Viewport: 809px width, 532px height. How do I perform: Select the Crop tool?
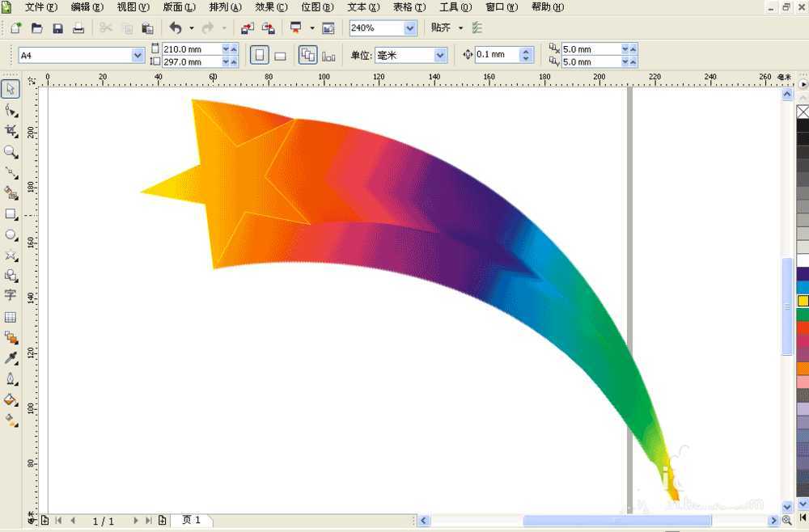tap(11, 131)
